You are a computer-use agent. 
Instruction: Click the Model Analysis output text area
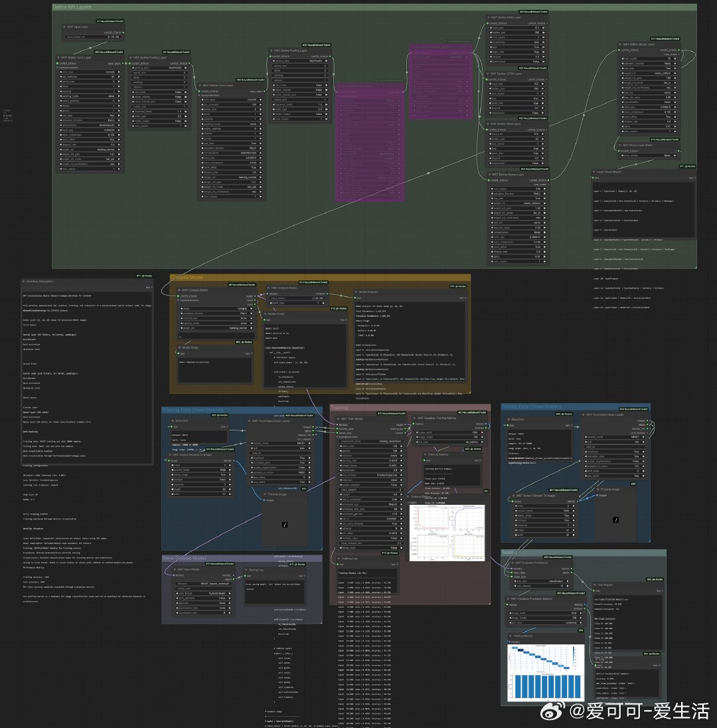(x=410, y=341)
